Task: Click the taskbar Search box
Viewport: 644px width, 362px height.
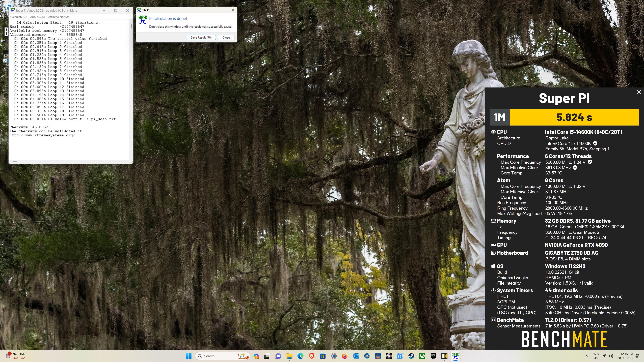Action: [x=223, y=356]
